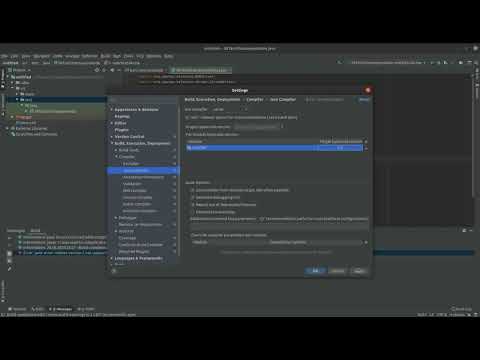Open the Build tool window button
Viewport: 480px width, 360px height.
pos(37,309)
